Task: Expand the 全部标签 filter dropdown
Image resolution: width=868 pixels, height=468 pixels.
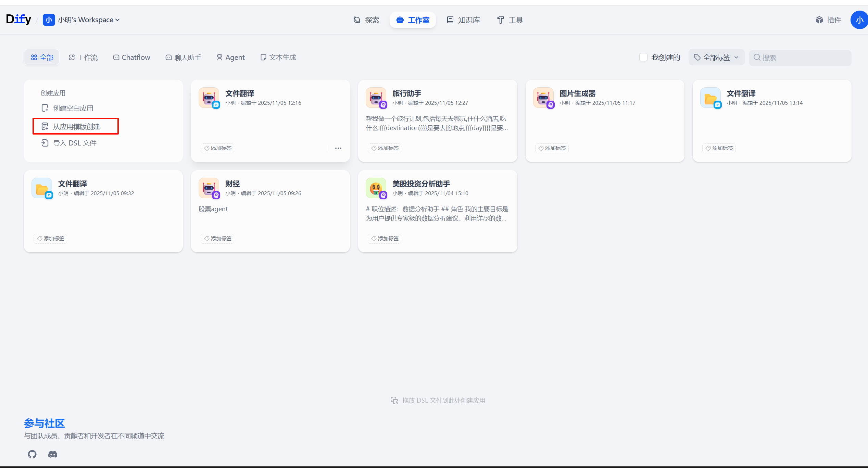Action: pos(716,58)
